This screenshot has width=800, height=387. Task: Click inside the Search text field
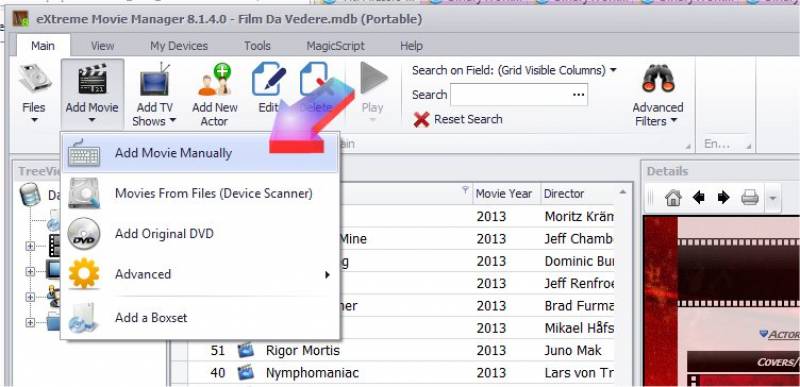tap(518, 95)
